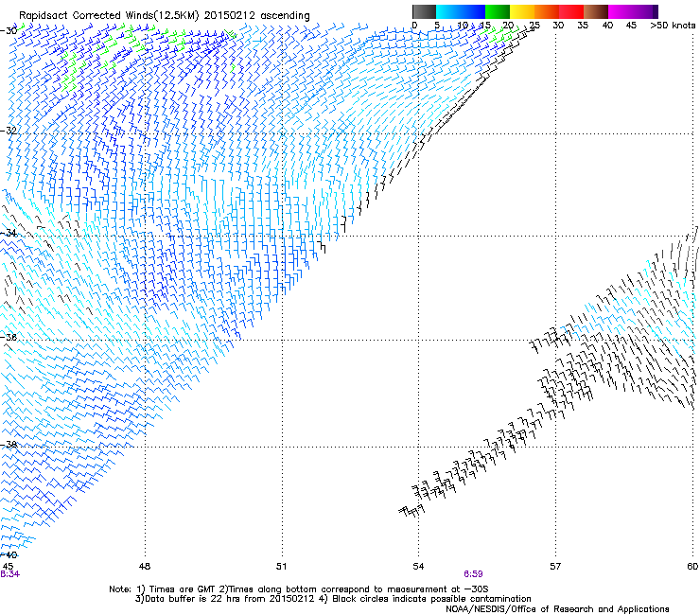
Task: Click the date '20150212' in the title
Action: 230,15
